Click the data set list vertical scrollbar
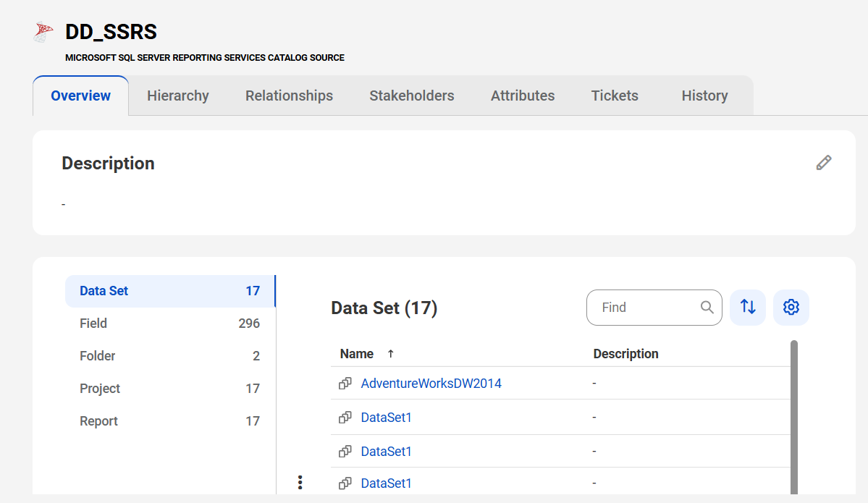This screenshot has height=503, width=868. click(x=794, y=417)
